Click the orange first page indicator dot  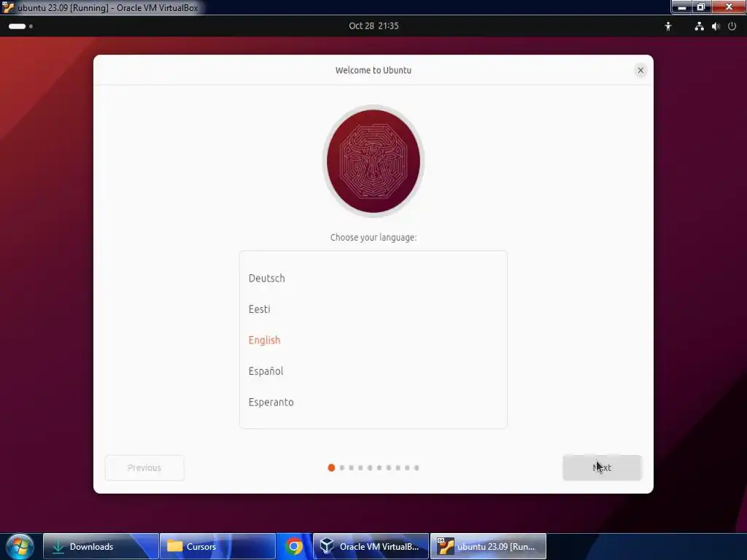pos(331,467)
